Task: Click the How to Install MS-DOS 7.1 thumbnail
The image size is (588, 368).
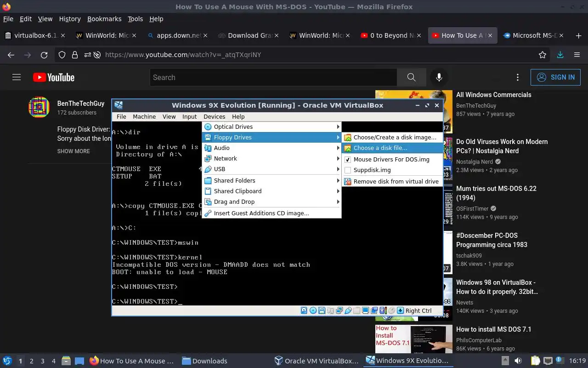Action: tap(413, 339)
